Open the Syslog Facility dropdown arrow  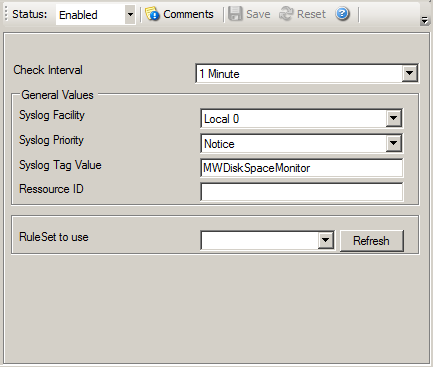394,118
